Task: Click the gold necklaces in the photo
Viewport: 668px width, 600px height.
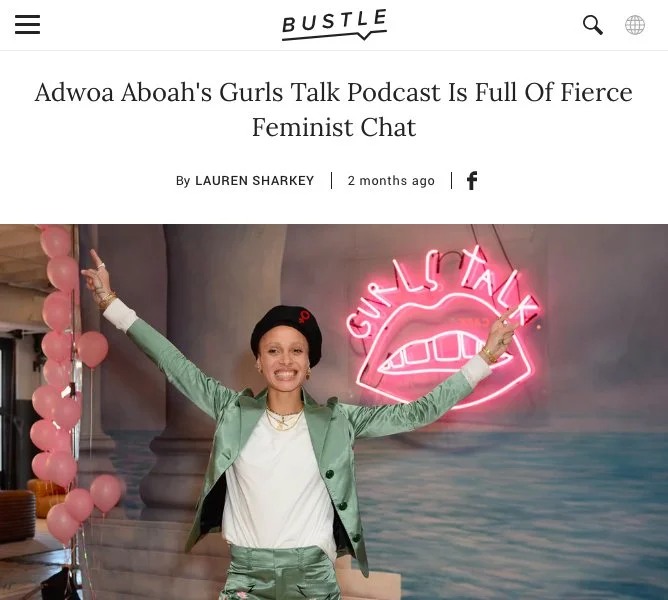Action: click(x=285, y=418)
